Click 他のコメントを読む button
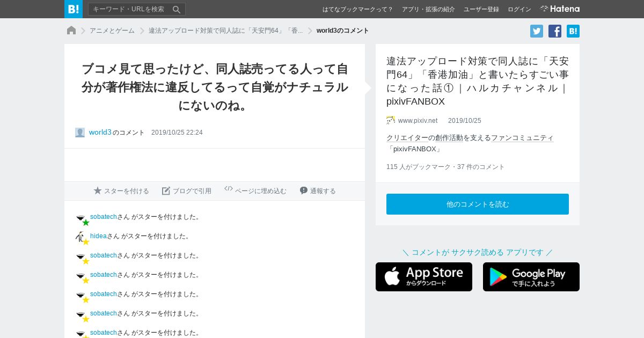This screenshot has height=338, width=644. (x=478, y=204)
